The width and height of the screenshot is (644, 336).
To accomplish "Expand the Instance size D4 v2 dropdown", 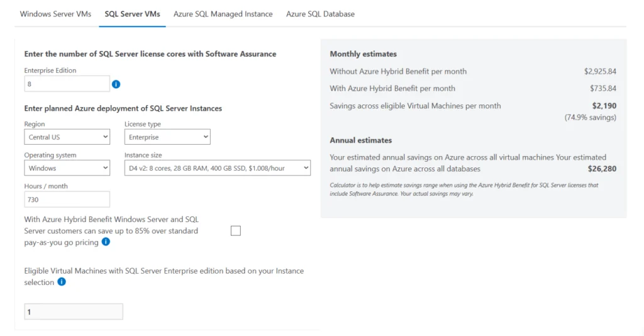I will pos(217,168).
